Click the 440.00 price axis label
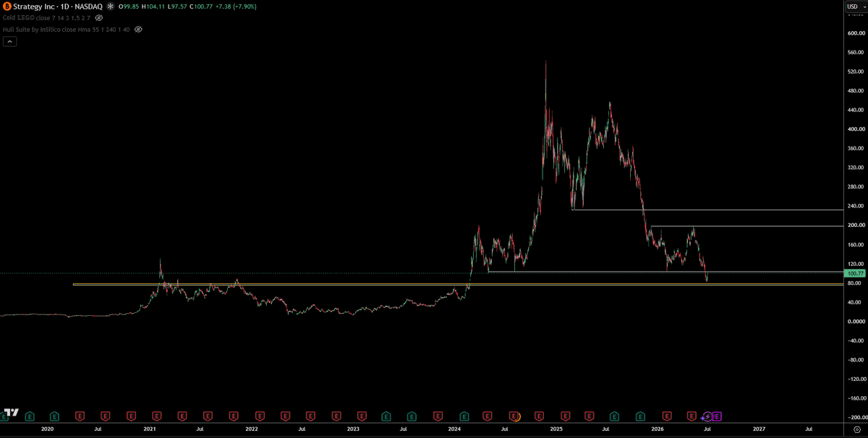868x438 pixels. coord(856,110)
